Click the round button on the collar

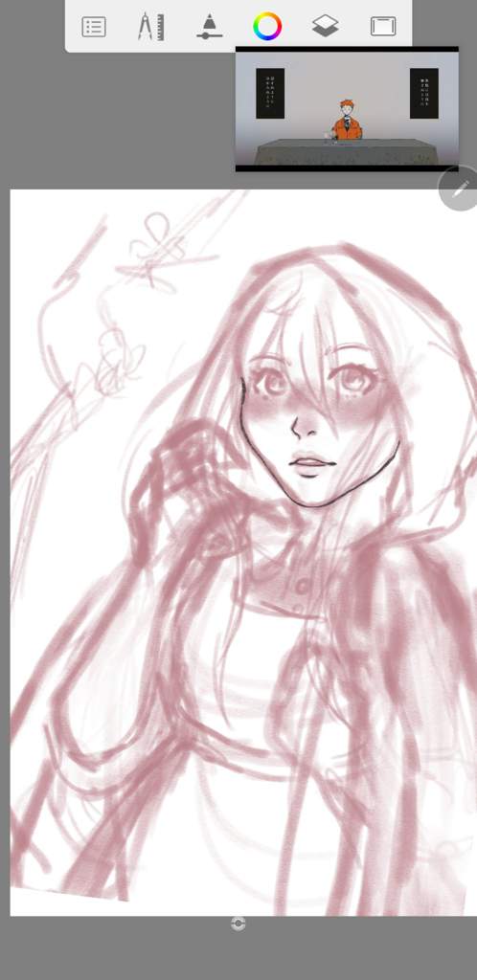[x=304, y=586]
